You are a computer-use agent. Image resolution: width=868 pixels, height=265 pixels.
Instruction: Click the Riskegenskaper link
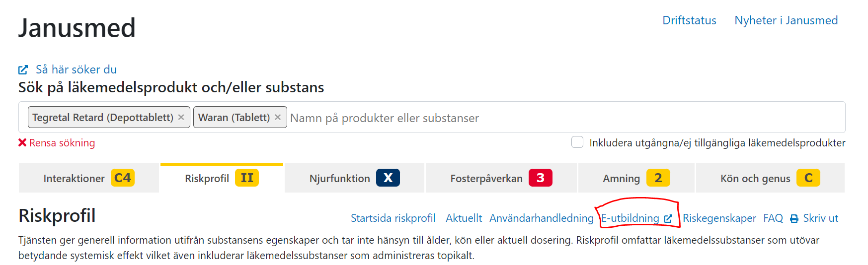click(719, 218)
